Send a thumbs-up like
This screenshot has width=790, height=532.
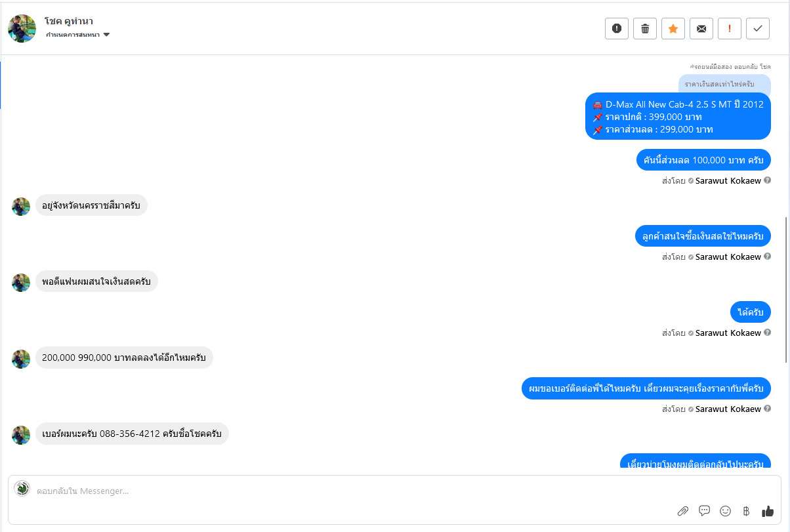[x=768, y=510]
